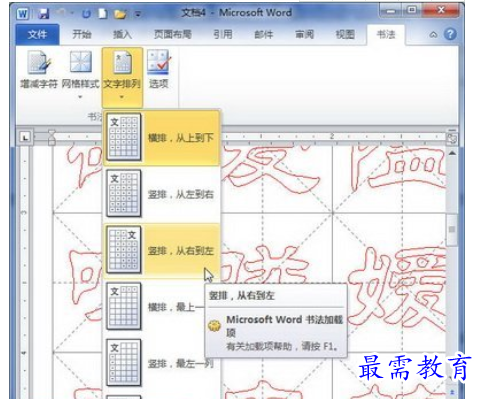Choose 竖排，从左到右 arrangement
The height and width of the screenshot is (399, 480).
tap(161, 194)
